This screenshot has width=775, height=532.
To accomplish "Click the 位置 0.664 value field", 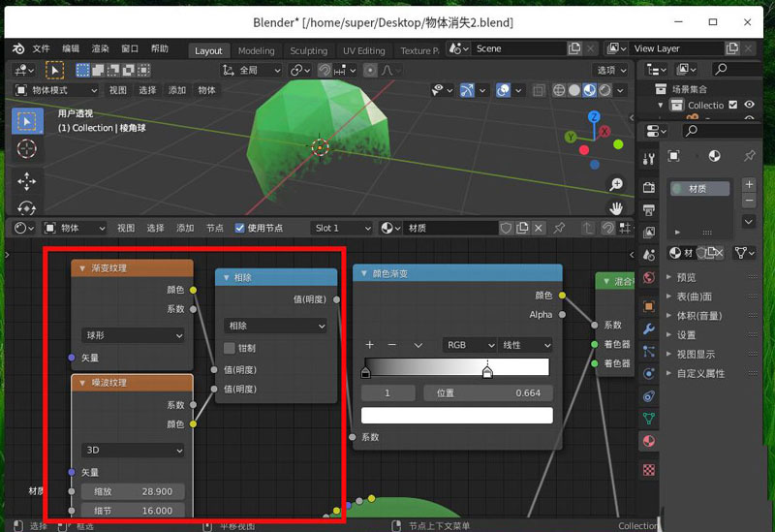I will 487,393.
